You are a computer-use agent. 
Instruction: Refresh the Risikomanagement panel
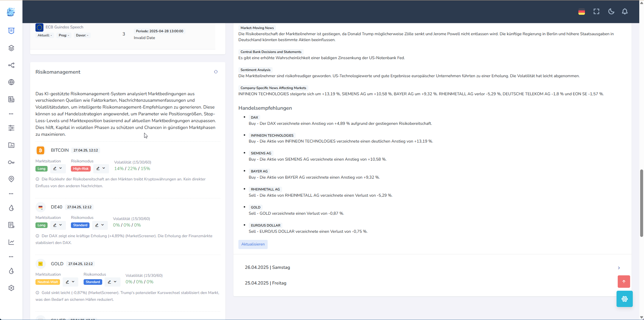[216, 72]
